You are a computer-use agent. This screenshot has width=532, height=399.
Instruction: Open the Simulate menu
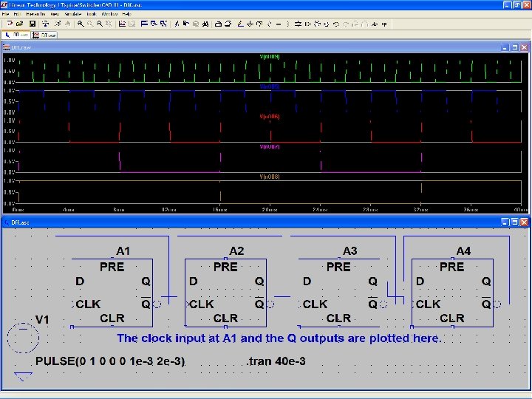pos(72,14)
